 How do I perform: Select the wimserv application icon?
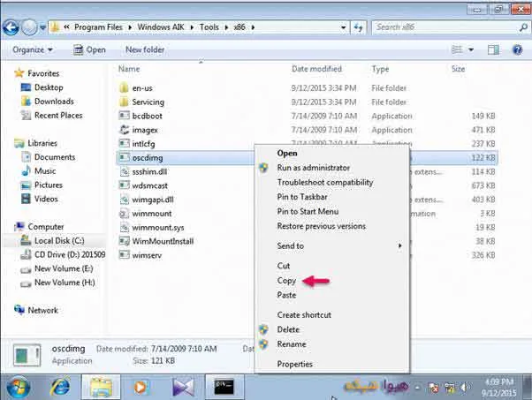pyautogui.click(x=125, y=254)
